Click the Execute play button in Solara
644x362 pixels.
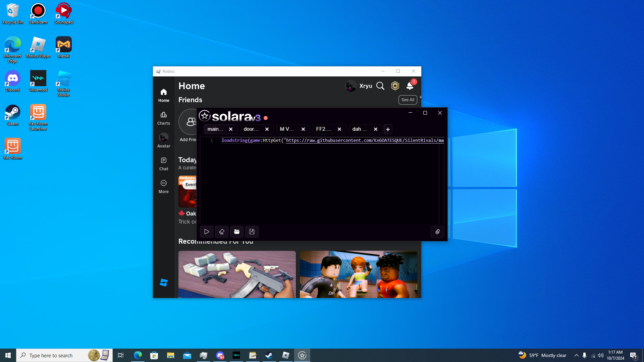click(x=207, y=232)
